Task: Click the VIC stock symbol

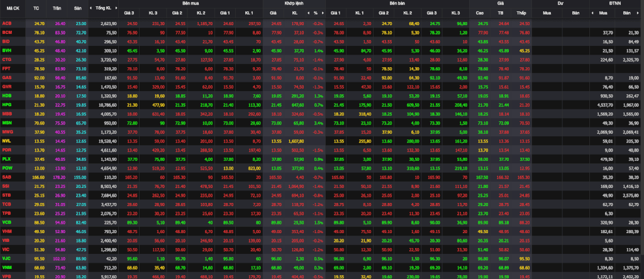Action: (x=6, y=249)
